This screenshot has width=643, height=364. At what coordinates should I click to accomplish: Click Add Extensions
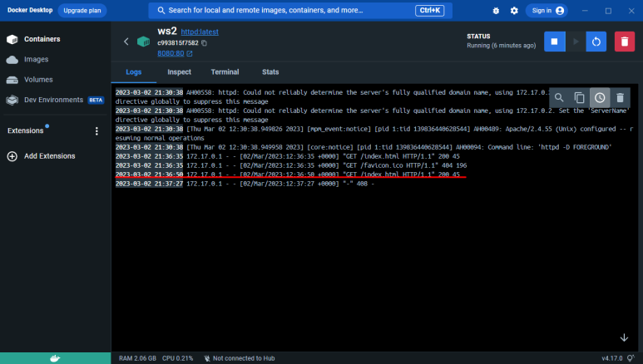pos(49,156)
